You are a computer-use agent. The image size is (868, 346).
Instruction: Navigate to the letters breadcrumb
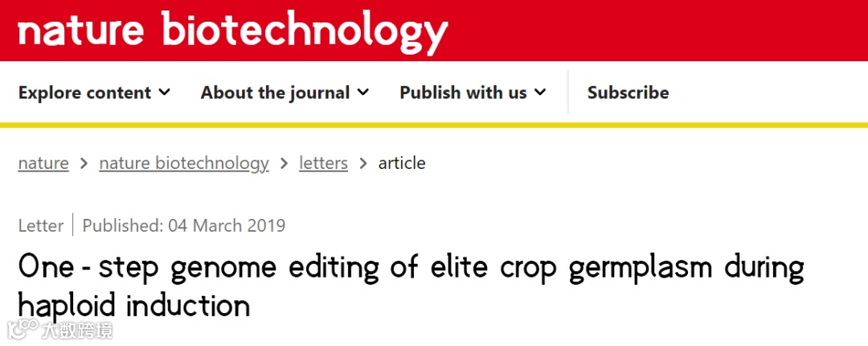[x=323, y=163]
